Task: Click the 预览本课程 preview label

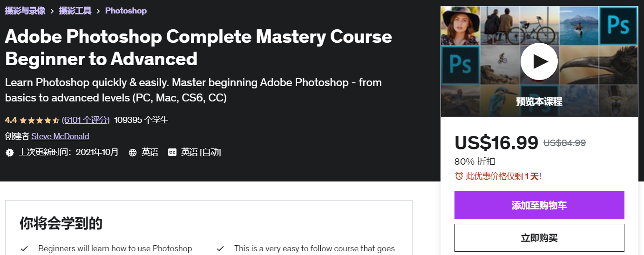Action: (x=539, y=101)
